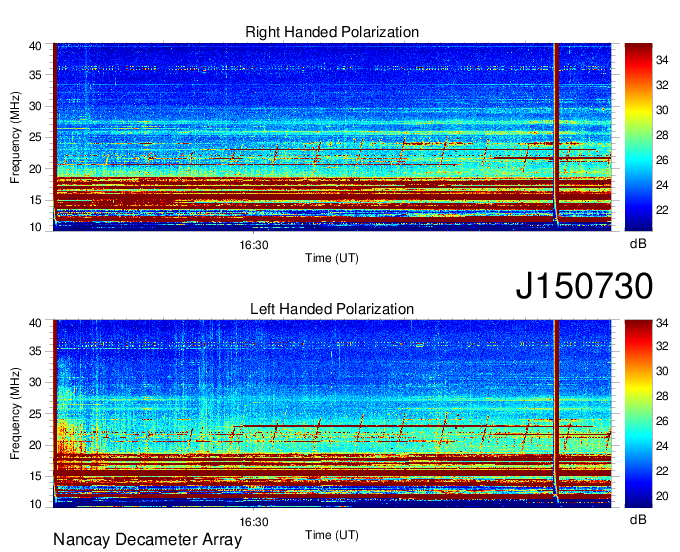Click the 34 dB value on the top color bar
Viewport: 680px width, 552px height.
(662, 60)
